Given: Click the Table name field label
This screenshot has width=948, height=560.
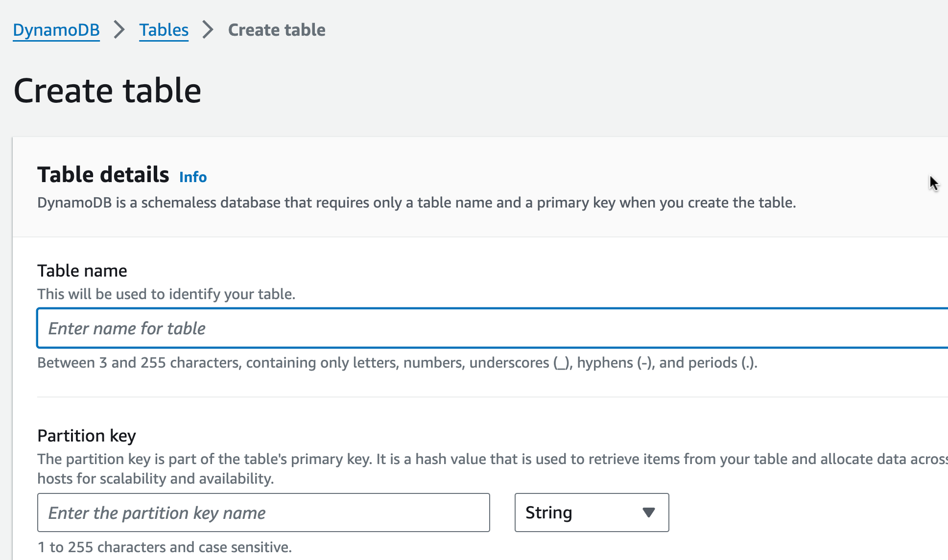Looking at the screenshot, I should pos(82,271).
